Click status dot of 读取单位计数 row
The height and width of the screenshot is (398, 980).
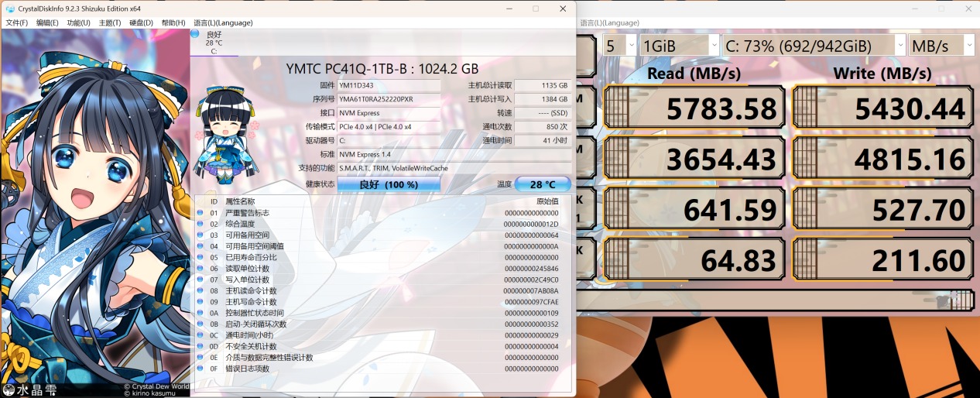point(200,269)
